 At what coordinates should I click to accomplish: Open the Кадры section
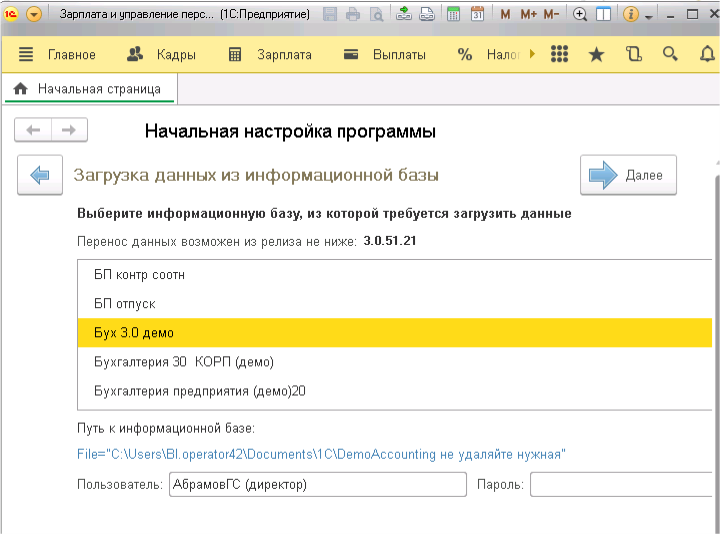pos(161,55)
